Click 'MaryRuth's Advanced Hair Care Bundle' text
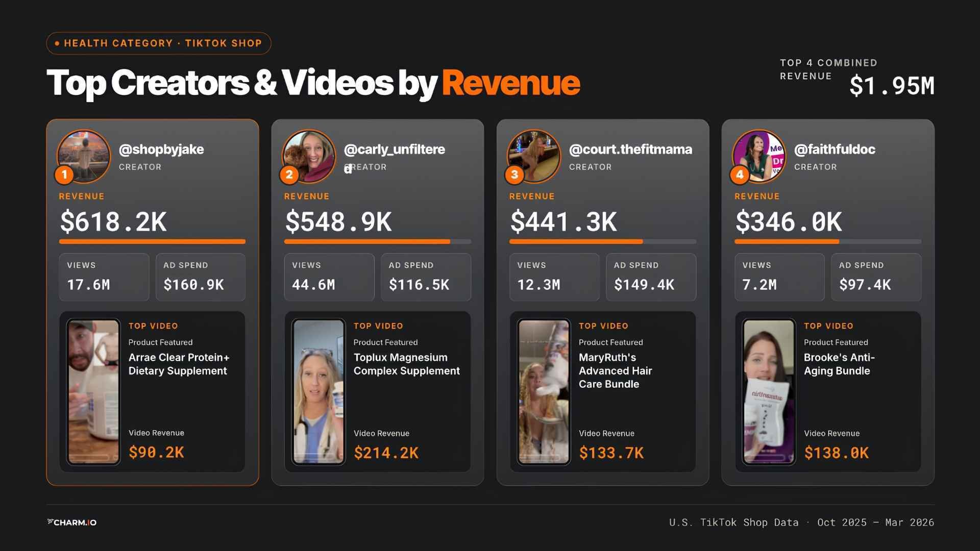The image size is (980, 551). pos(615,371)
